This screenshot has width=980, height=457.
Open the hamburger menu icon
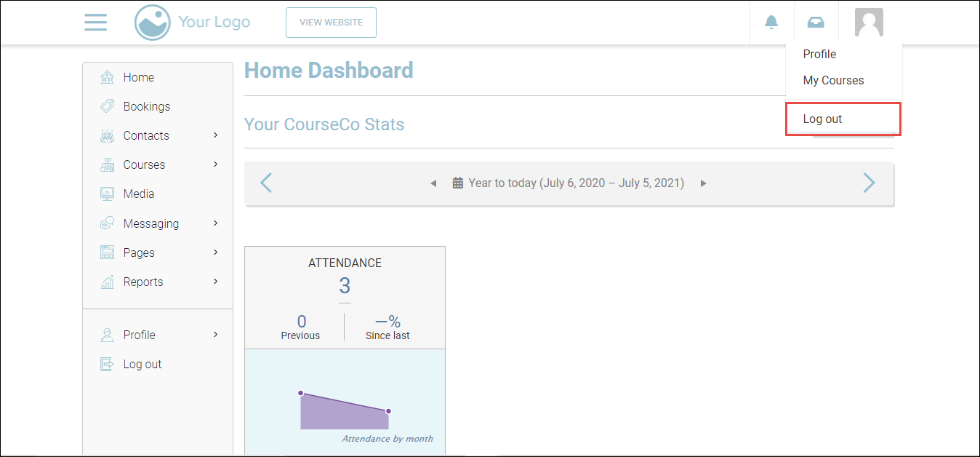[95, 23]
